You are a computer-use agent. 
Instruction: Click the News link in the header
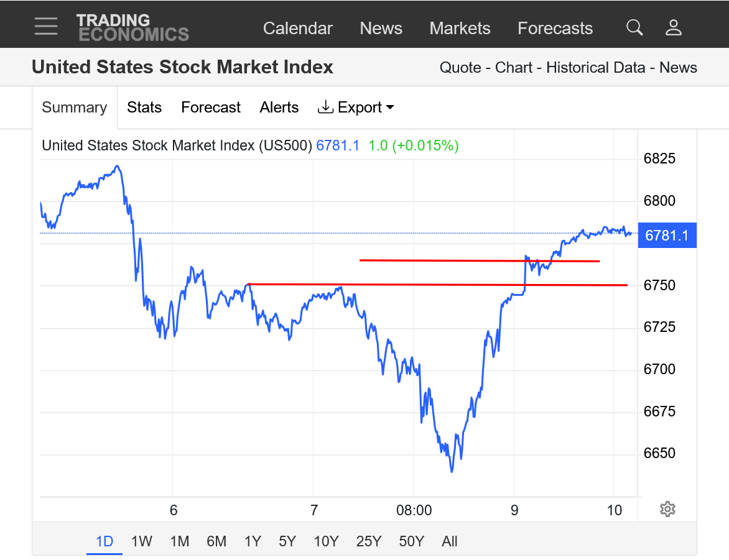coord(381,29)
